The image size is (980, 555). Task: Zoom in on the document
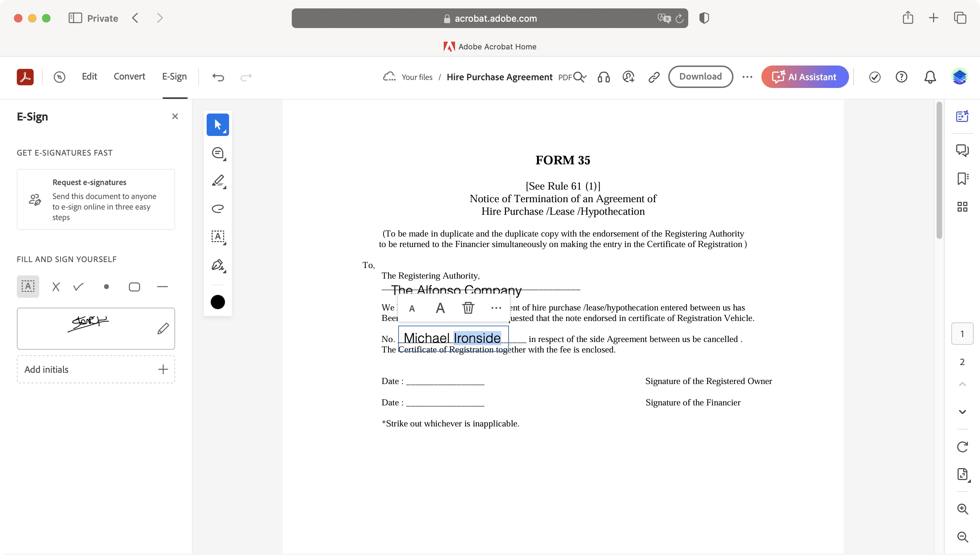962,509
